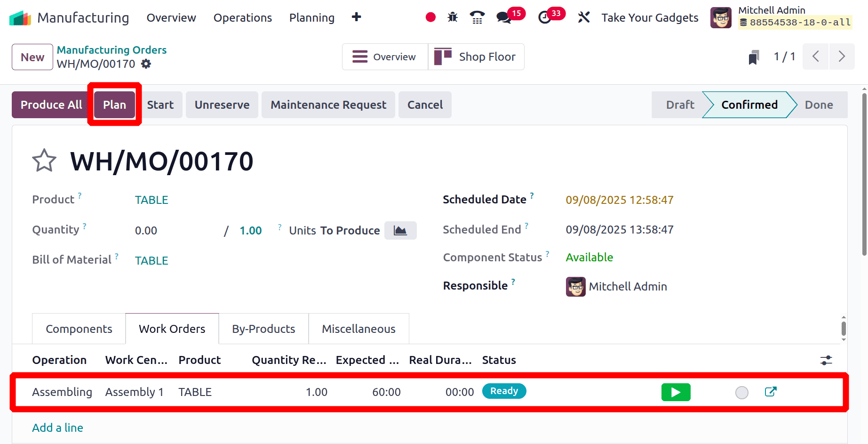Open Mitchell Admin user avatar menu
Viewport: 868px width, 444px height.
tap(721, 18)
